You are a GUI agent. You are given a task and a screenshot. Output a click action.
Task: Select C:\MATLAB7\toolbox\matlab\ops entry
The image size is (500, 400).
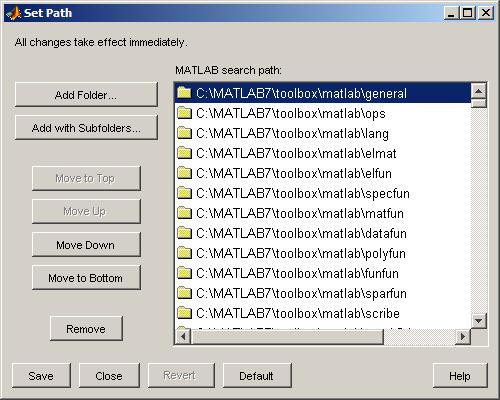[322, 113]
